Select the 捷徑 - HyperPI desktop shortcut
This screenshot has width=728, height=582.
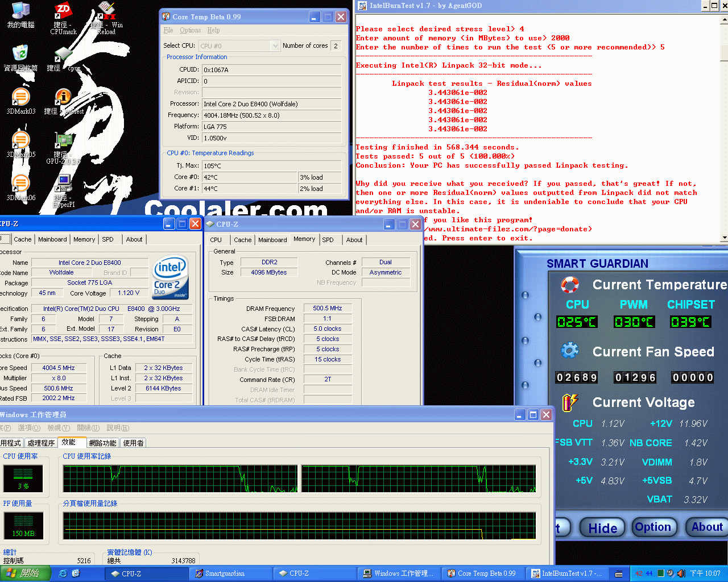click(x=63, y=191)
